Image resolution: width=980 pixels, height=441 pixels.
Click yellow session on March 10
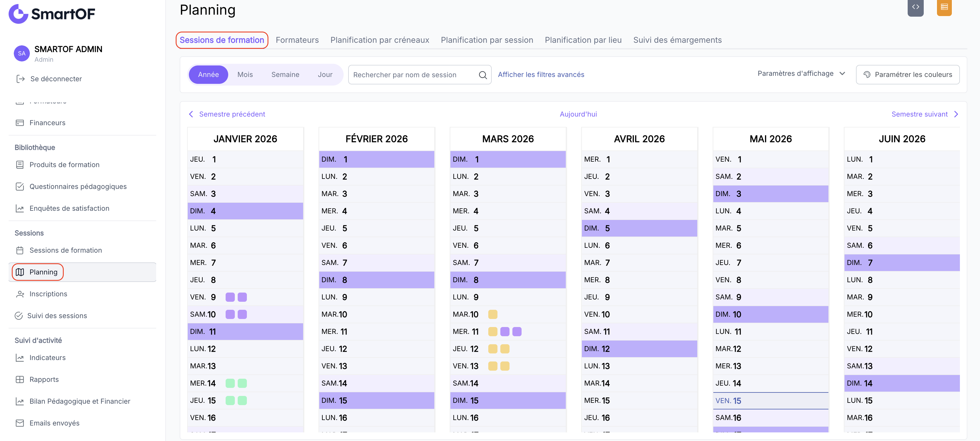pos(493,314)
